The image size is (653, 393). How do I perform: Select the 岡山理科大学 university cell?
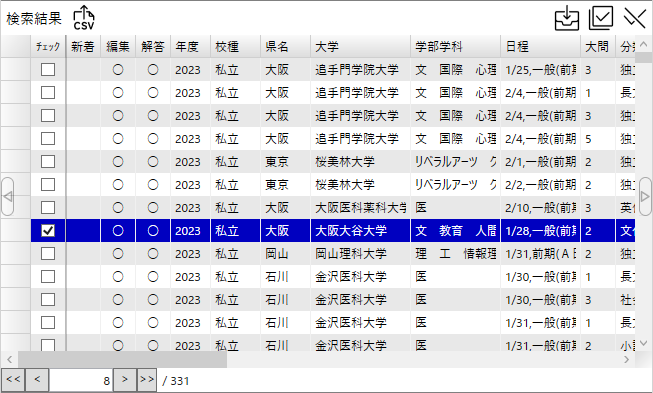[x=360, y=253]
